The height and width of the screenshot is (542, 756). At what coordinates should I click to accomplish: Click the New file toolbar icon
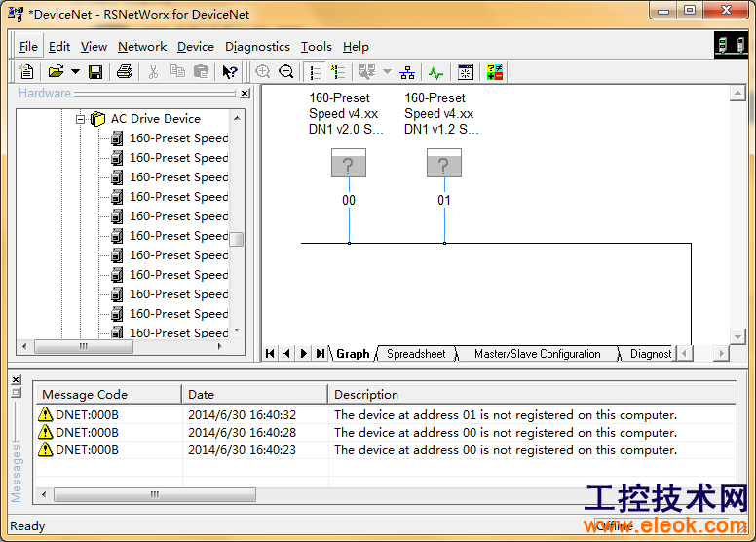click(26, 72)
